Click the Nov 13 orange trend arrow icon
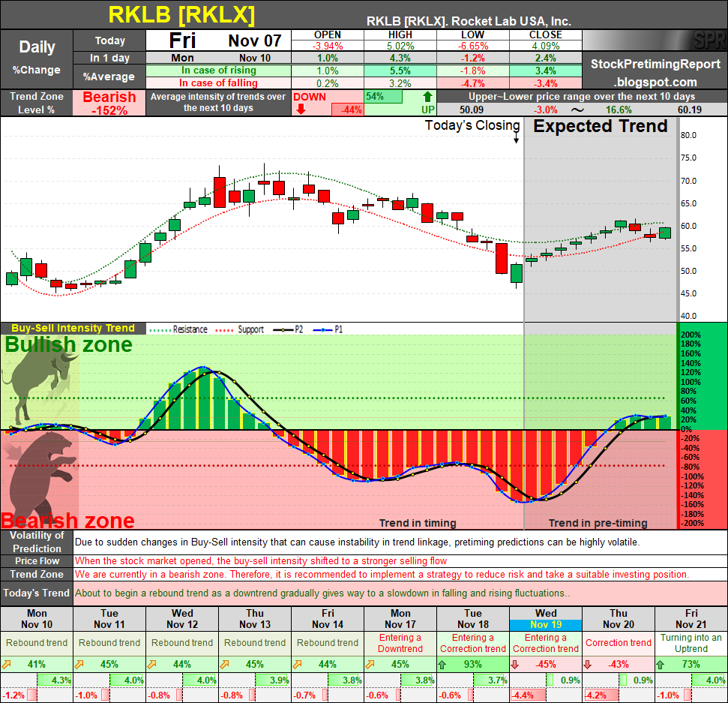The height and width of the screenshot is (703, 728). (x=225, y=665)
